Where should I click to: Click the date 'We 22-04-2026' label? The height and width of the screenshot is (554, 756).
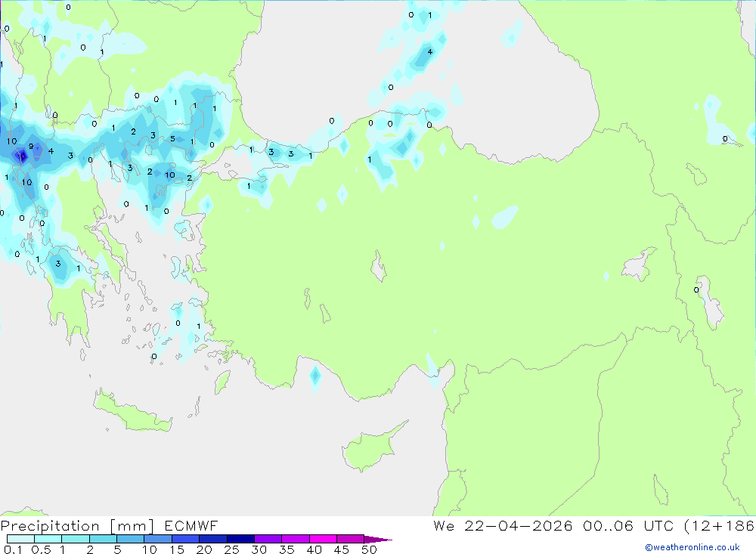(x=503, y=525)
